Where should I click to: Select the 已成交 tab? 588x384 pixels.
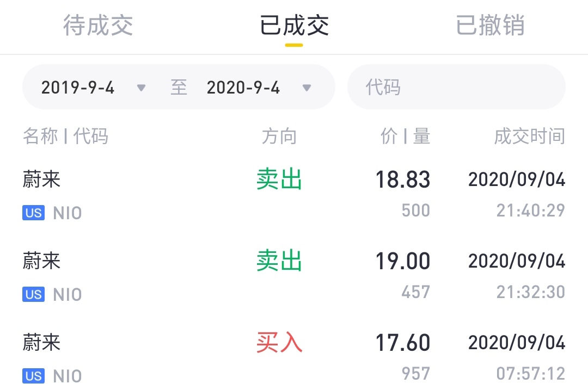(x=294, y=26)
